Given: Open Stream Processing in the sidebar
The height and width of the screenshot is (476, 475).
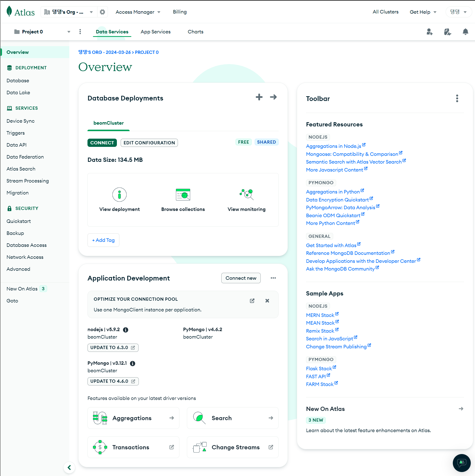Looking at the screenshot, I should 27,181.
